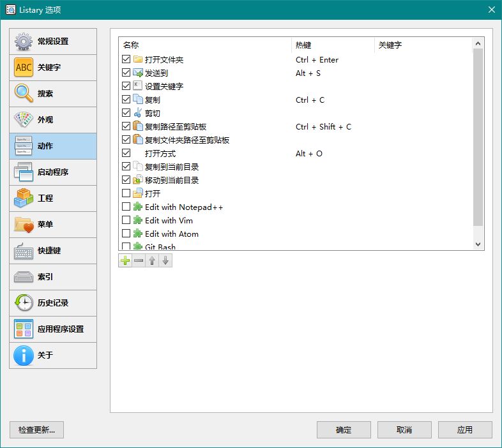Uncheck the 打开文件夹 checkbox
Image resolution: width=502 pixels, height=448 pixels.
coord(126,59)
